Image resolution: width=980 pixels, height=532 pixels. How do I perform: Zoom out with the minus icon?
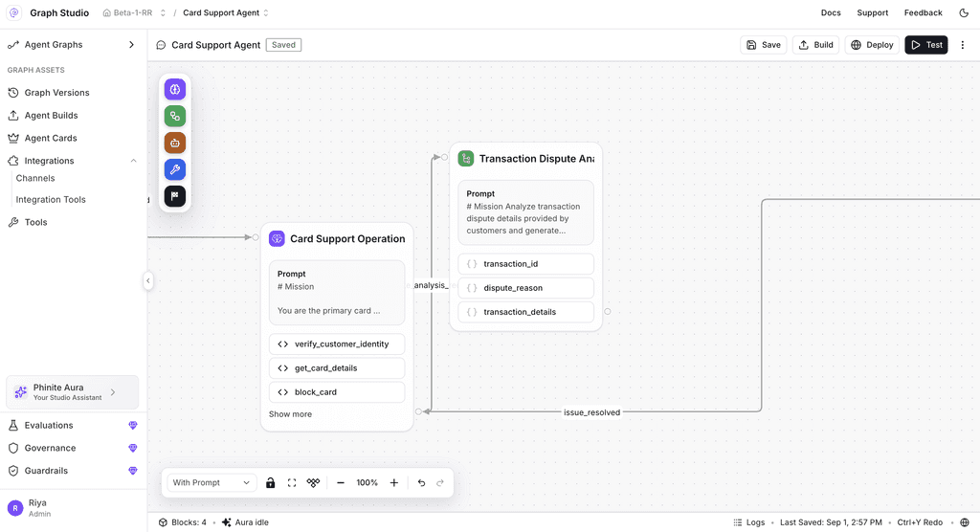click(x=341, y=482)
